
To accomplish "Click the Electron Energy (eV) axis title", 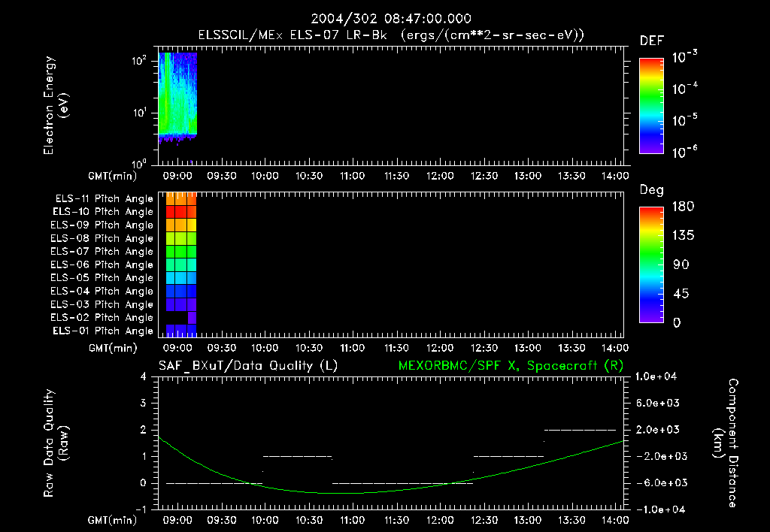I will [56, 105].
